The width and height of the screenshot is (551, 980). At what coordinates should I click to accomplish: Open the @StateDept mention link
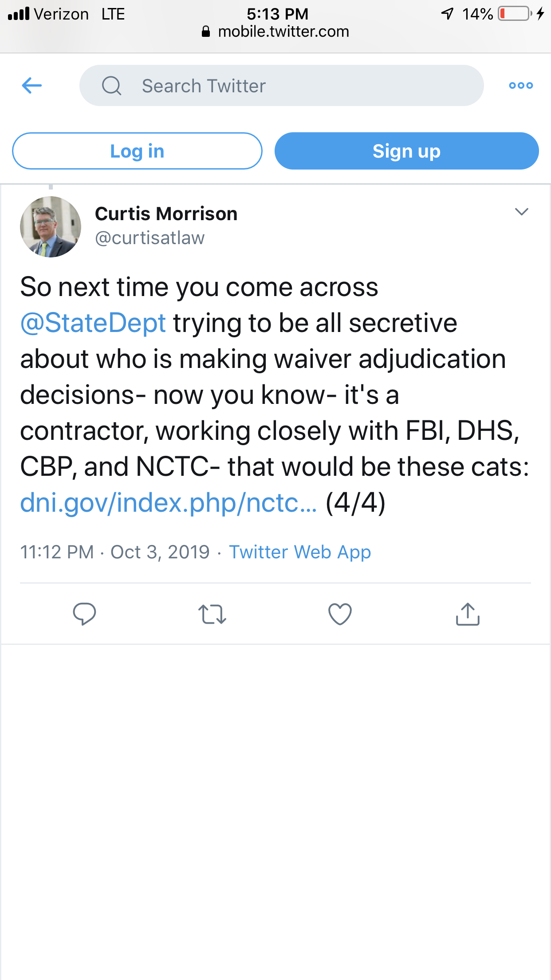coord(93,323)
